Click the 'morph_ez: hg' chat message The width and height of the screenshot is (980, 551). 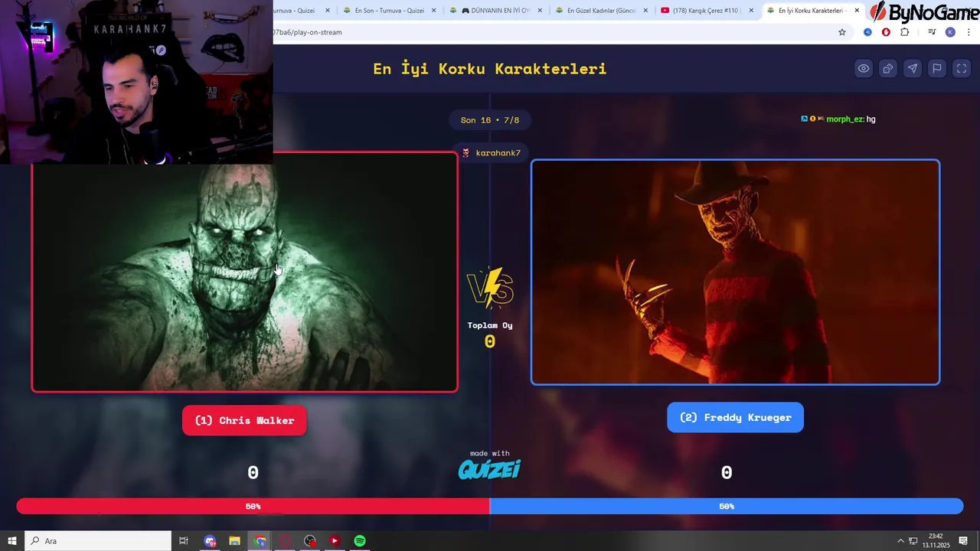pos(838,119)
